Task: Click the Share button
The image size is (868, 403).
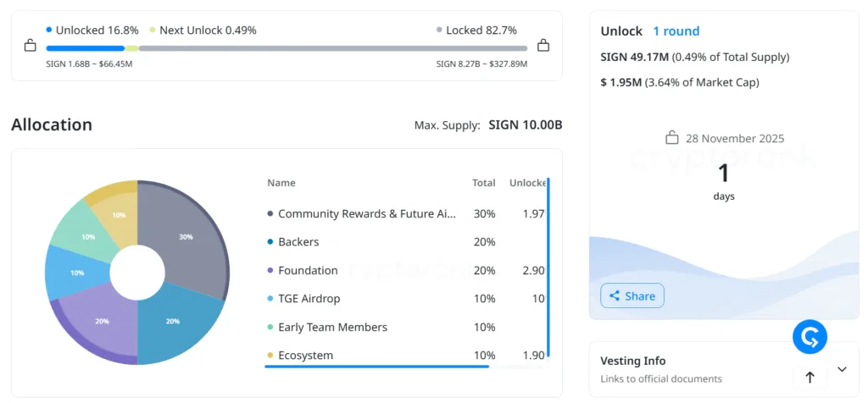Action: 632,295
